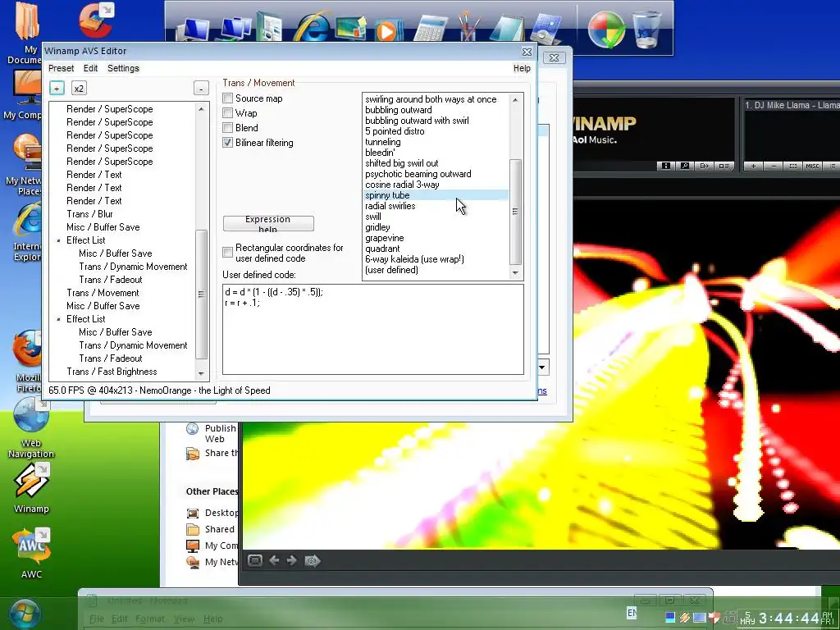Open network computers icon in the top dock
The image size is (840, 630).
[234, 29]
